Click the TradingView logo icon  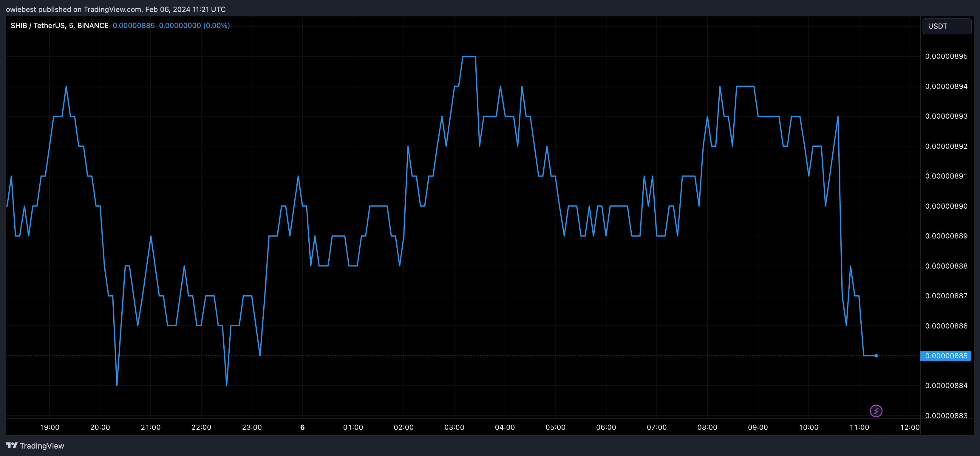pyautogui.click(x=11, y=445)
